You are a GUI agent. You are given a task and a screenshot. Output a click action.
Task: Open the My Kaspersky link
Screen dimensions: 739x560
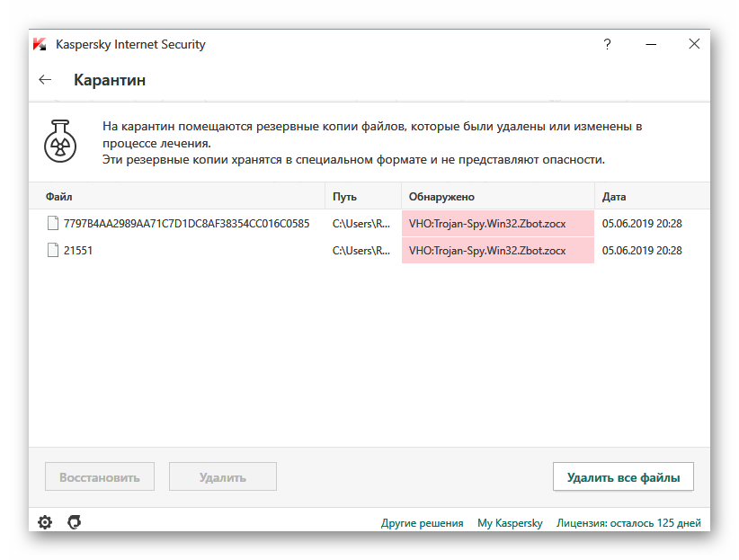(510, 522)
